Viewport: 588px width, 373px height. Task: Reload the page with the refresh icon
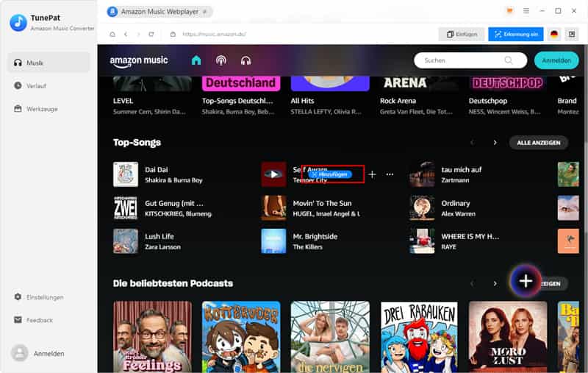click(x=151, y=34)
